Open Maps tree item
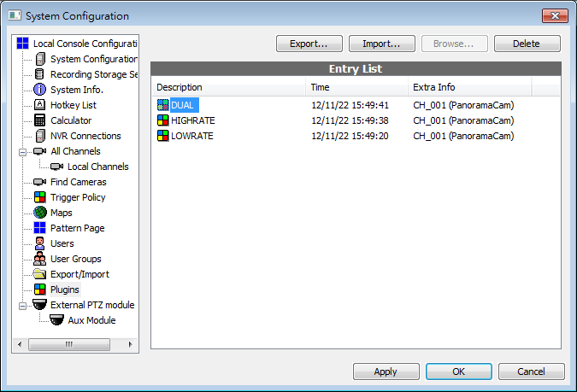577x392 pixels. pyautogui.click(x=61, y=213)
